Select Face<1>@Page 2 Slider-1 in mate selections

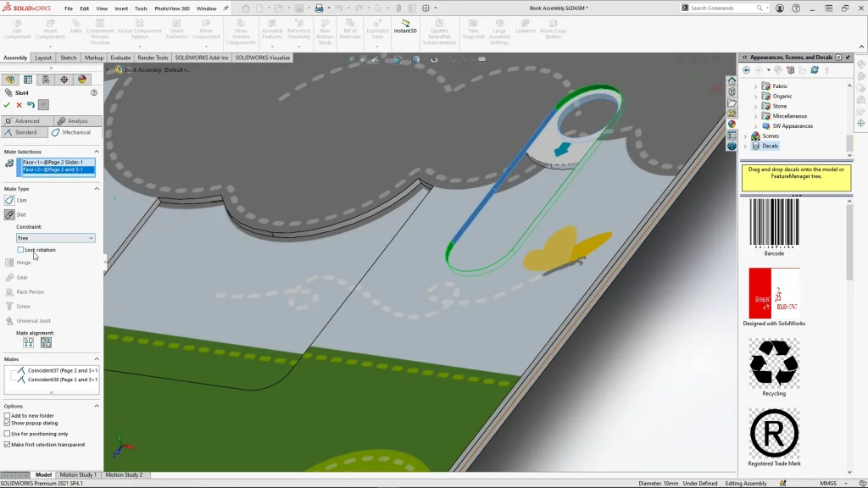(x=58, y=162)
